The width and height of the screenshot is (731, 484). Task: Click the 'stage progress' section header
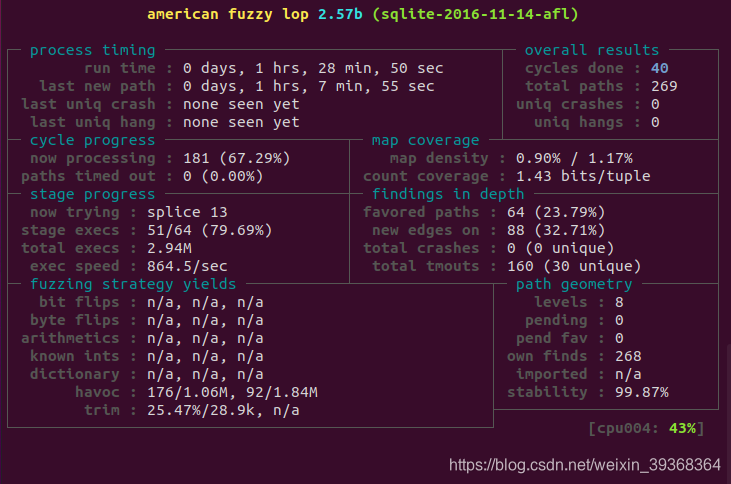(92, 194)
